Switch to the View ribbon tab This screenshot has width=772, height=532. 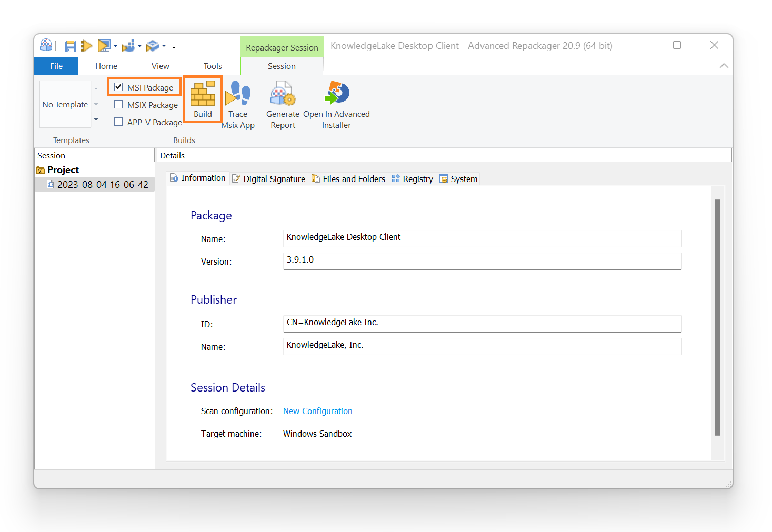tap(161, 66)
